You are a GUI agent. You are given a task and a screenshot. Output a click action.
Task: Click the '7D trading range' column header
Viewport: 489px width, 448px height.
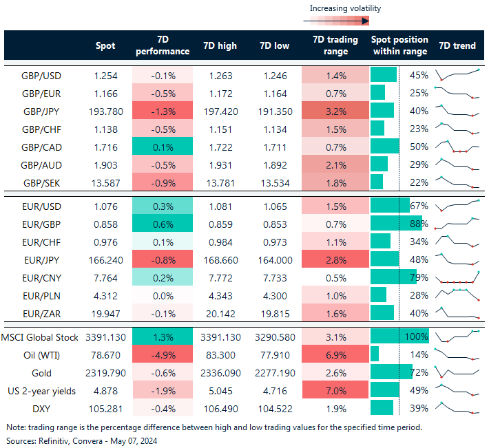[335, 45]
